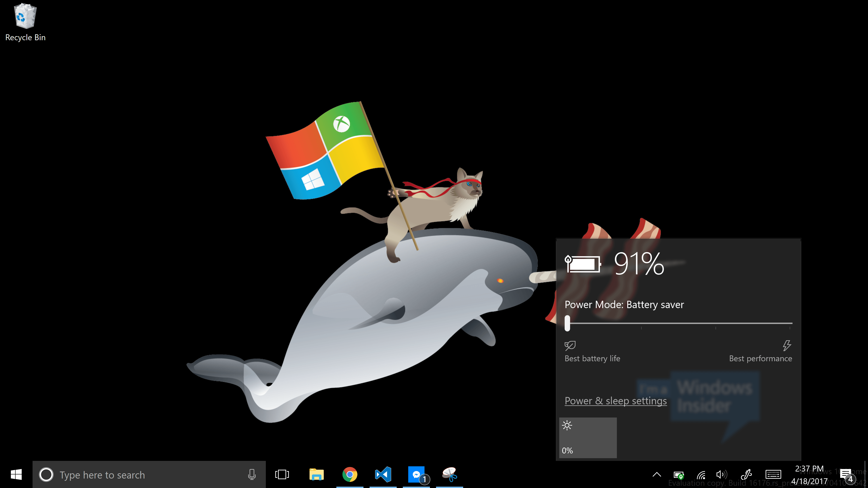Click the clock showing 4/18/2017

(810, 474)
